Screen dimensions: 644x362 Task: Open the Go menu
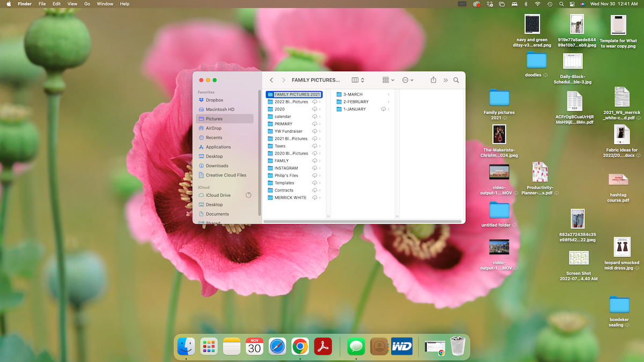87,4
